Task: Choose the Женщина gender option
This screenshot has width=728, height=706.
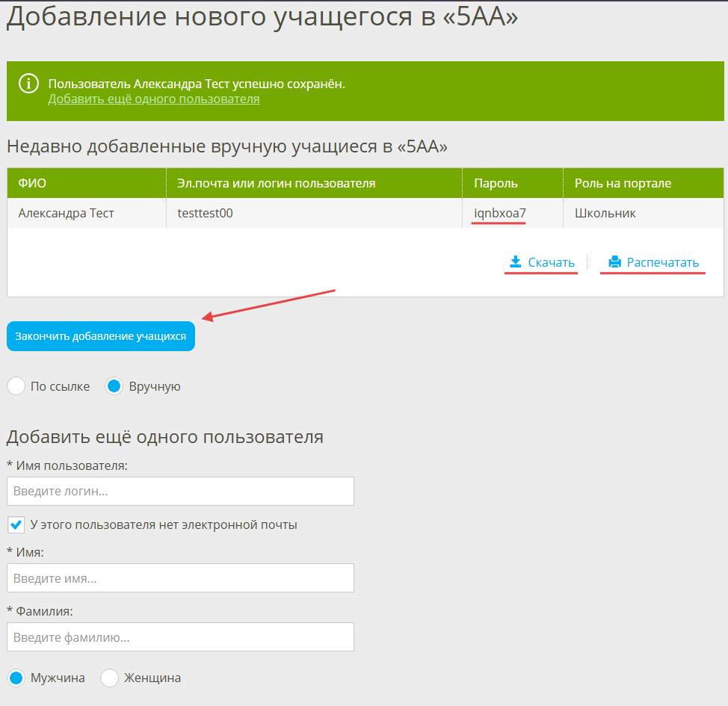Action: 110,678
